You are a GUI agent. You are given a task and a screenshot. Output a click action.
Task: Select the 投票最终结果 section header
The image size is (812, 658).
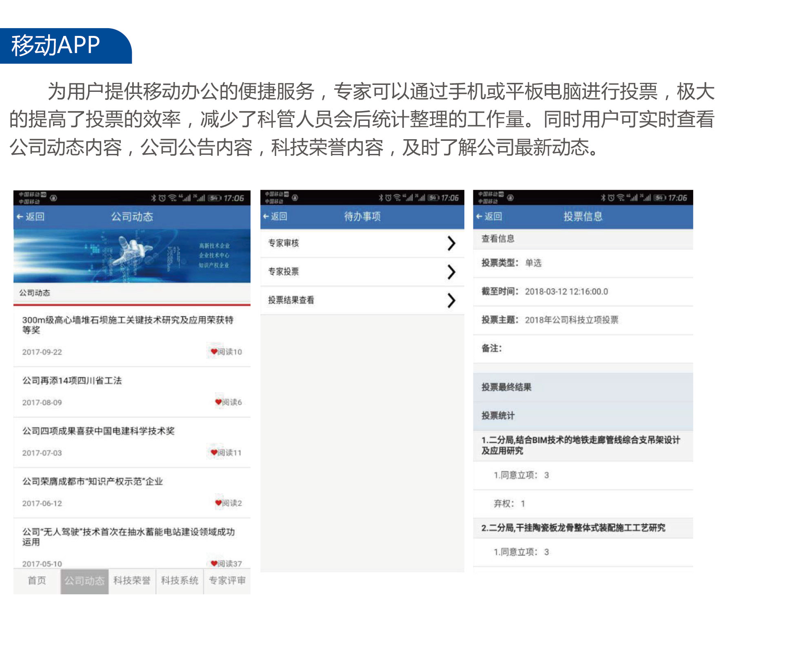click(506, 387)
